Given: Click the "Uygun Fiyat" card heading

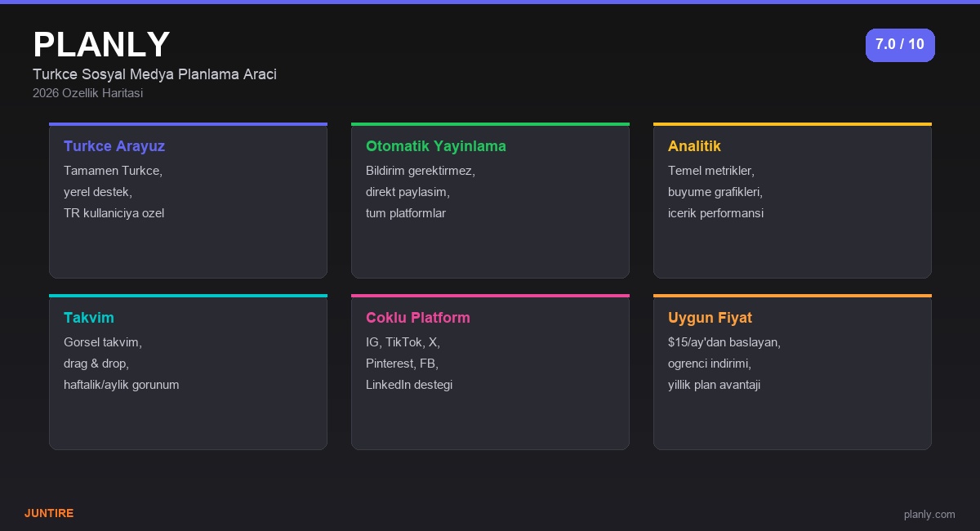Looking at the screenshot, I should [710, 318].
